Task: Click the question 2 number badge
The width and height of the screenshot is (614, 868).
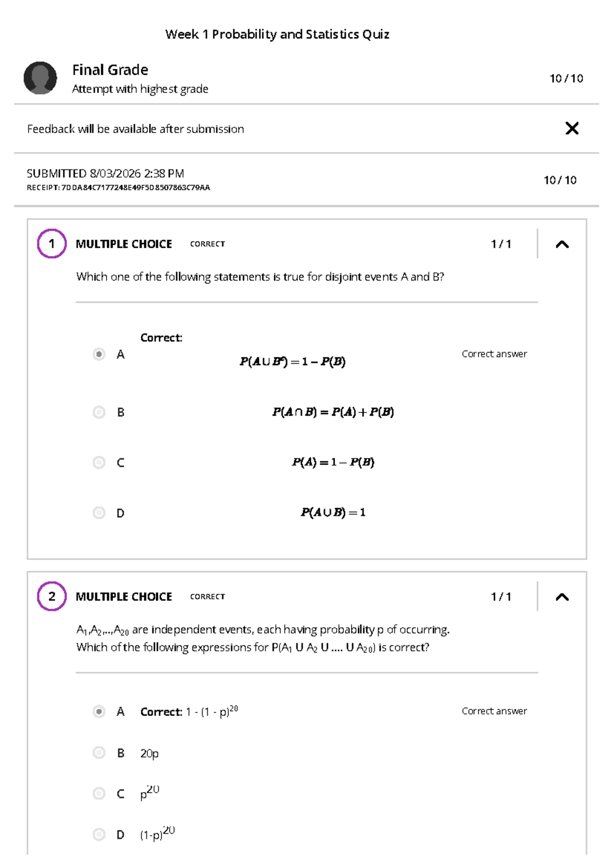Action: (x=52, y=596)
